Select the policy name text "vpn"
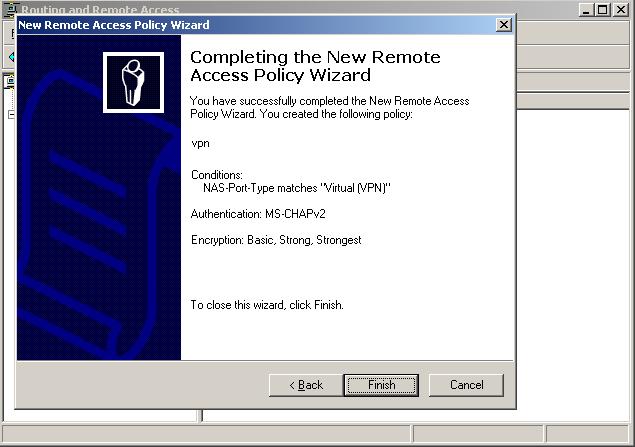The image size is (635, 447). [x=200, y=144]
